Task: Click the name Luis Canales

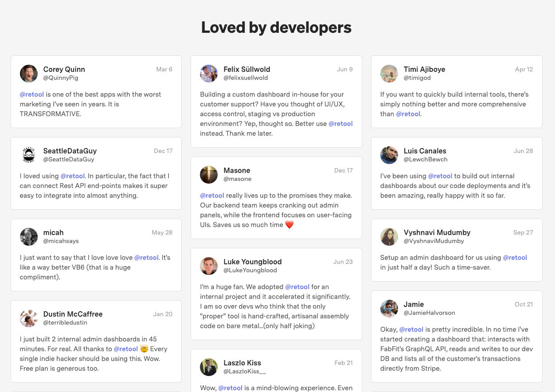Action: [425, 151]
